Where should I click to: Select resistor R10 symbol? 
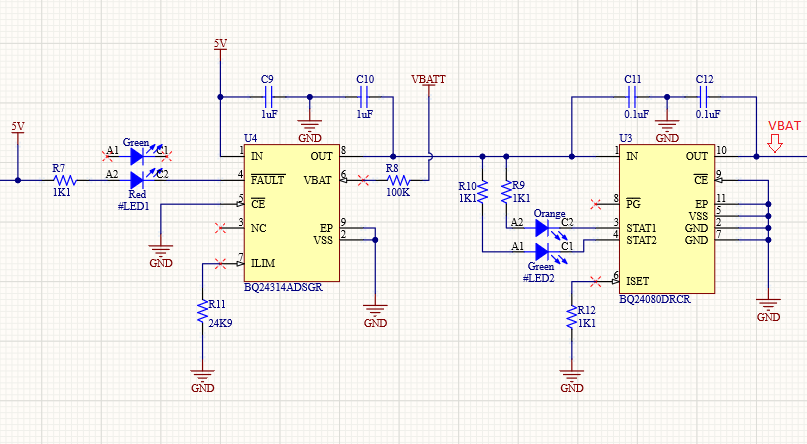click(482, 192)
